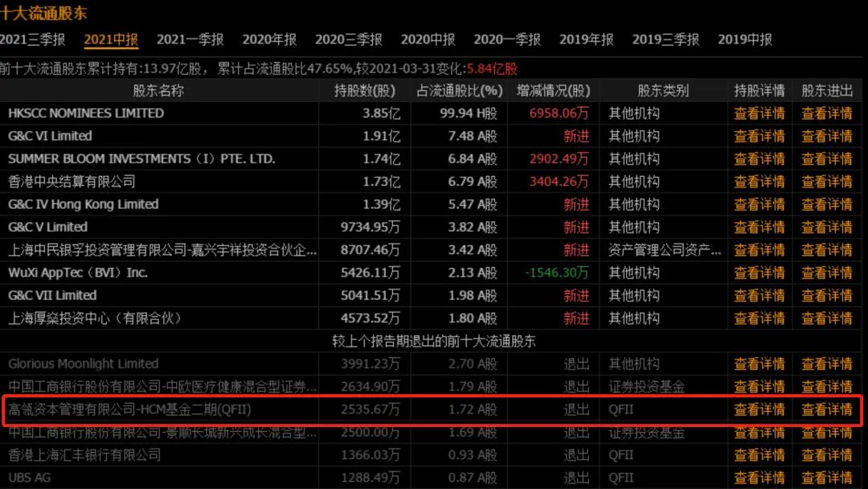
Task: Switch to the 2021三季报 tab
Action: coord(32,40)
